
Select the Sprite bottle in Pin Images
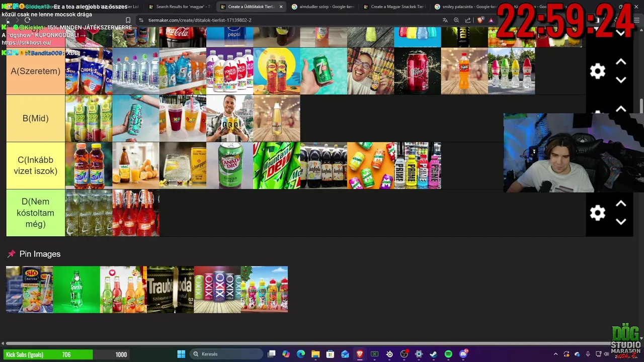pyautogui.click(x=76, y=290)
